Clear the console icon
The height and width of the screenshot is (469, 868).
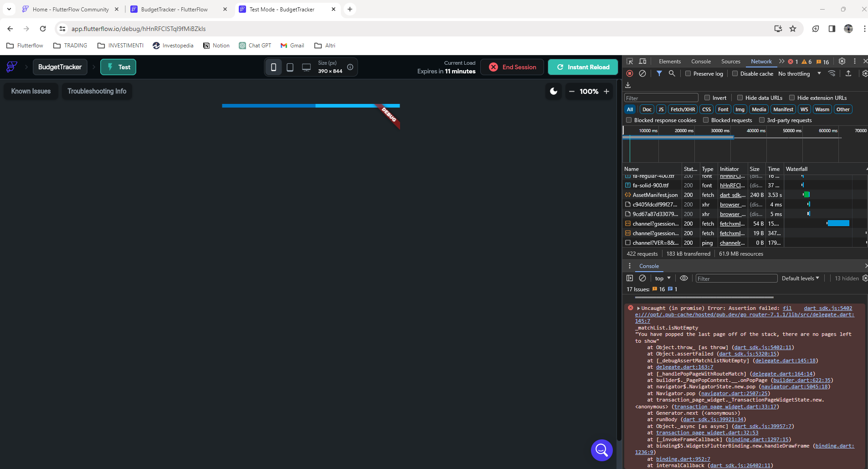pos(642,278)
